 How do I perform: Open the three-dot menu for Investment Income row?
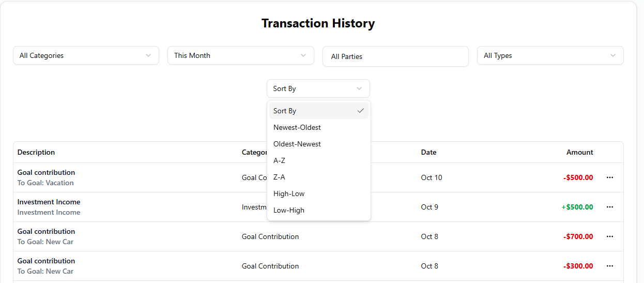[610, 207]
